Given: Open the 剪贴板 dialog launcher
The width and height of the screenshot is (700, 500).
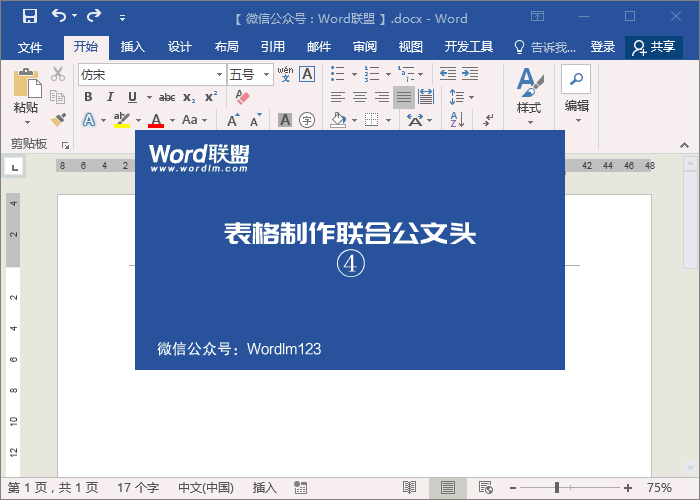Looking at the screenshot, I should click(x=65, y=145).
